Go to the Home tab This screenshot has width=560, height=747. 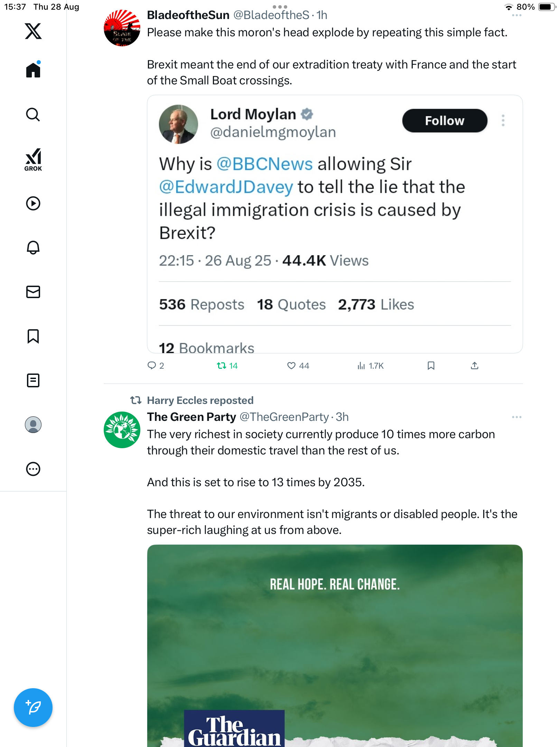point(33,70)
